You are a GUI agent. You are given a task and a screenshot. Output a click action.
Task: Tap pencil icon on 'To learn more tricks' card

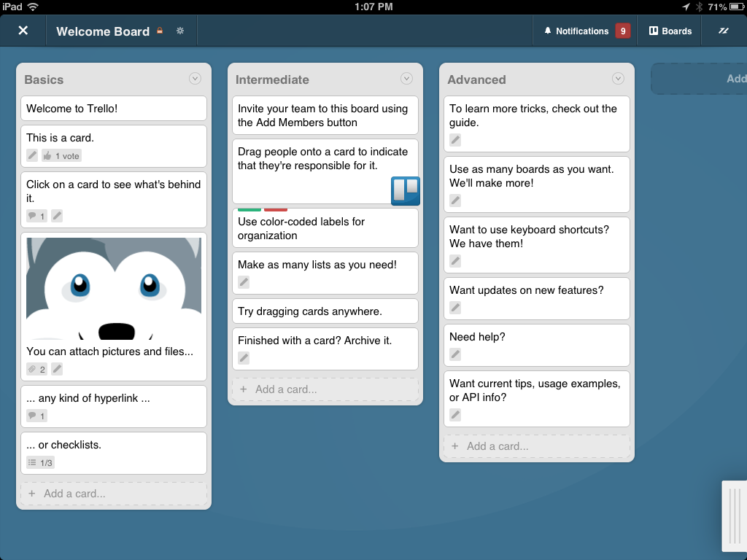[455, 140]
